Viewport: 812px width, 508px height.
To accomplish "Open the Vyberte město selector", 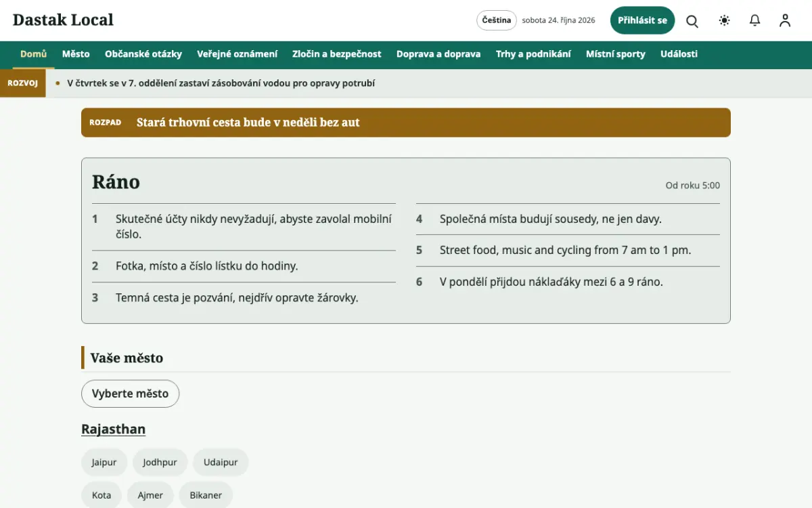I will (130, 394).
